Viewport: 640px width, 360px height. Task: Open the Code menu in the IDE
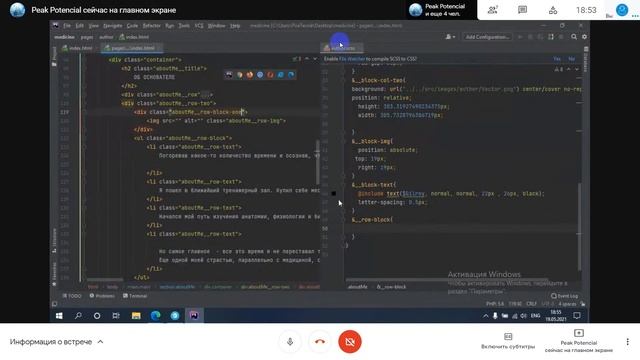click(132, 26)
